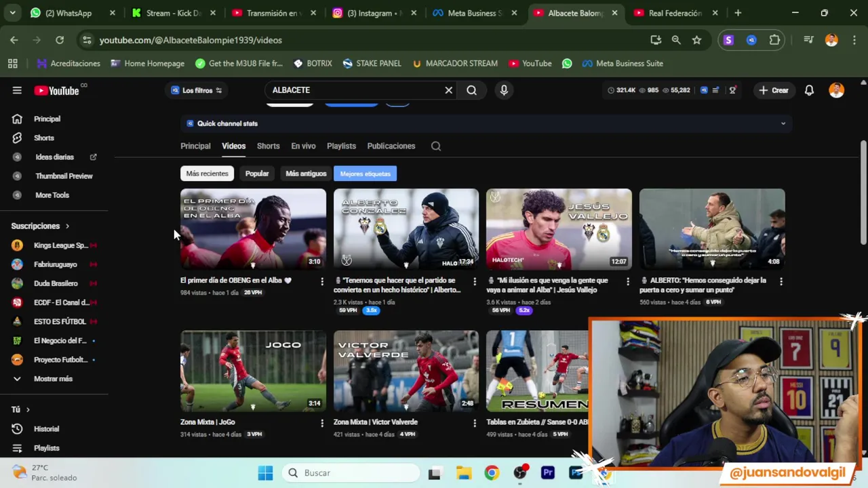The height and width of the screenshot is (488, 868).
Task: Open the Jesús Vallejo video thumbnail
Action: click(559, 229)
